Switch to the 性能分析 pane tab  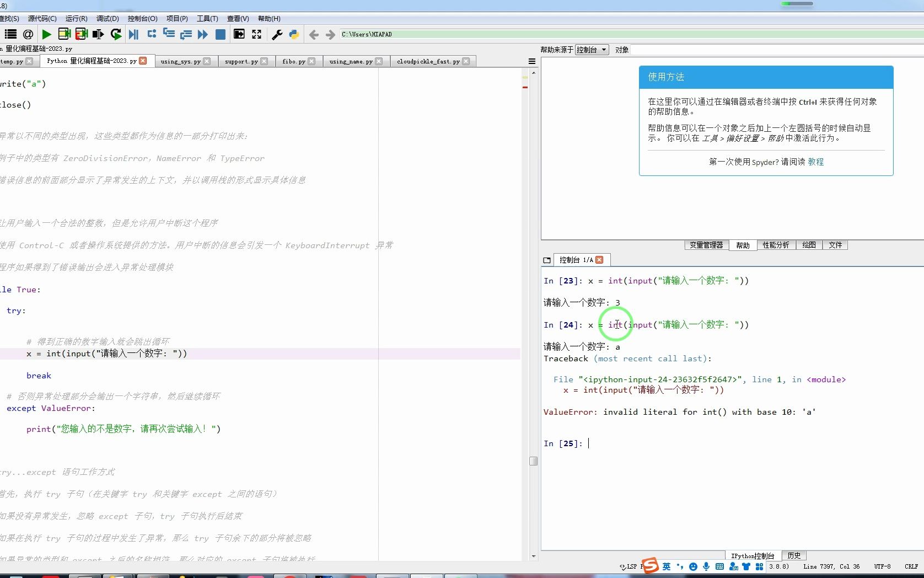776,245
